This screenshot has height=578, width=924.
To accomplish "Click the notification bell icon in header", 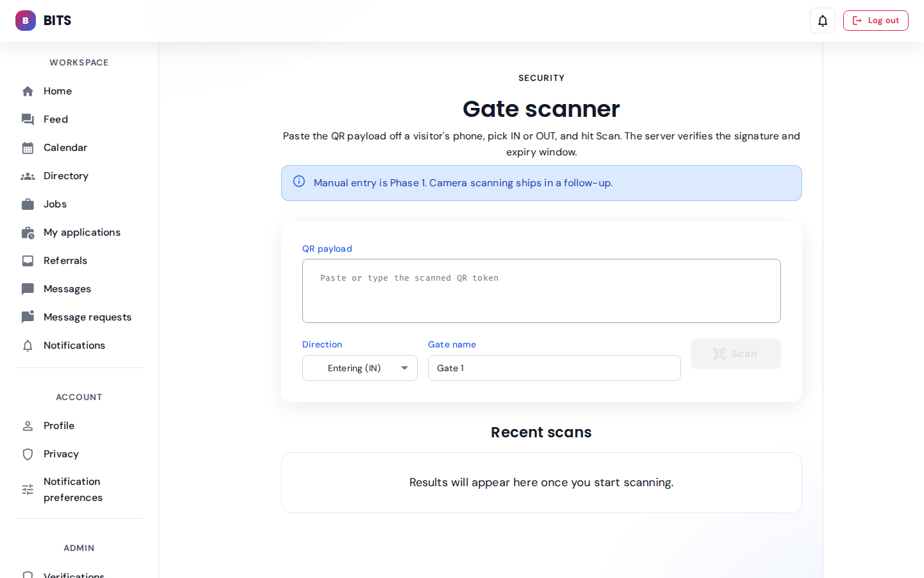I will tap(823, 21).
